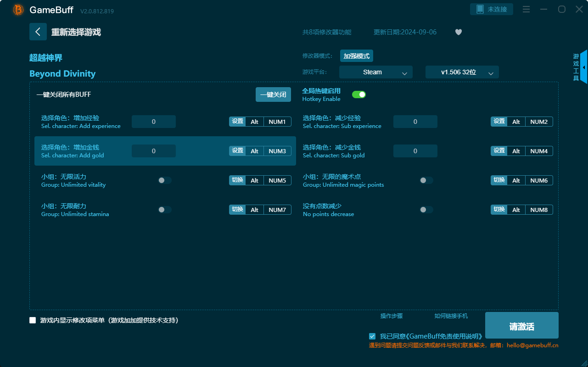Screen dimensions: 588x367
Task: Enable Group: Unlimited stamina toggle
Action: click(164, 210)
